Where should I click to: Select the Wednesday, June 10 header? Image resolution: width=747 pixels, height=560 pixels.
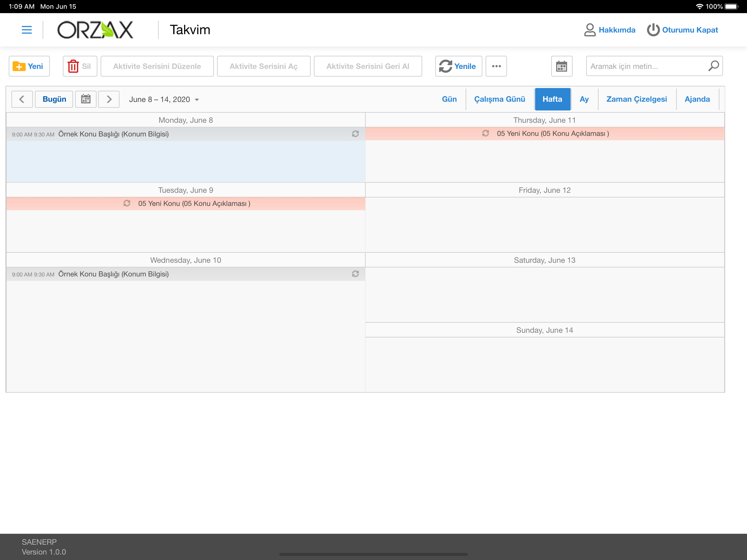[x=186, y=260]
